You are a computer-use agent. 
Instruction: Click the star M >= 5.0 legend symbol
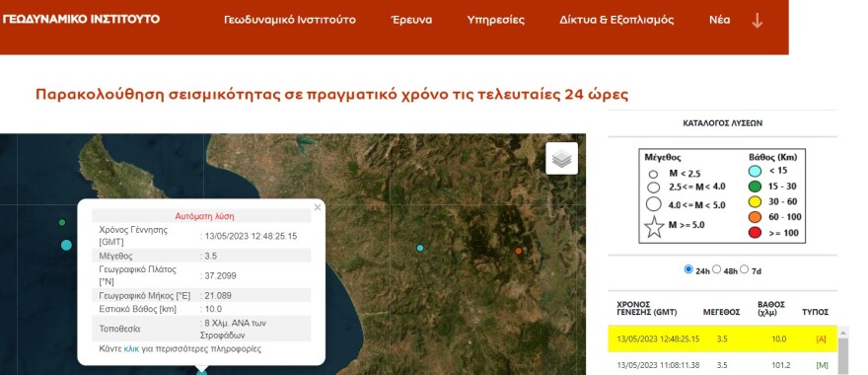point(654,227)
